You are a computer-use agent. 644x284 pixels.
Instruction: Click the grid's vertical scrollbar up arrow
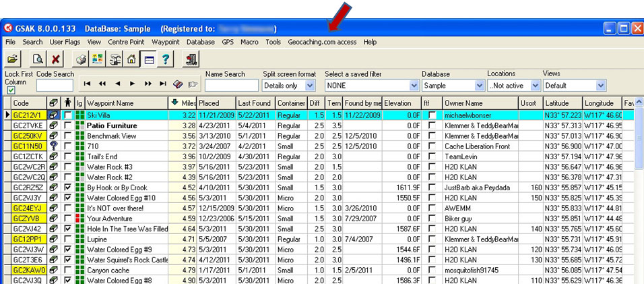(639, 102)
